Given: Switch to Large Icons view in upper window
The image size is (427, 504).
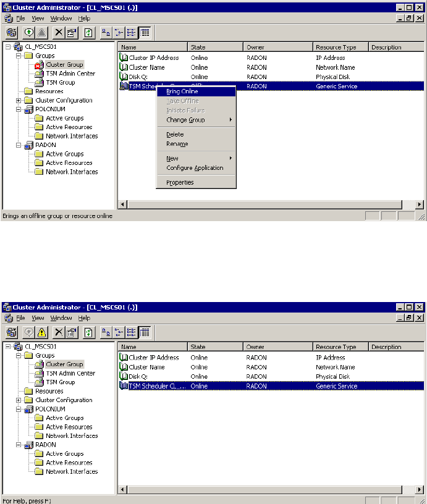Looking at the screenshot, I should pyautogui.click(x=106, y=33).
